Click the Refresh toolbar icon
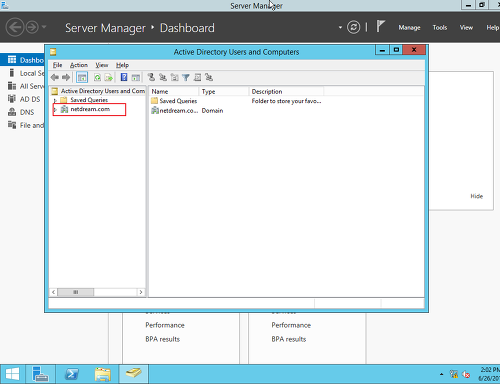The image size is (500, 384). click(97, 78)
